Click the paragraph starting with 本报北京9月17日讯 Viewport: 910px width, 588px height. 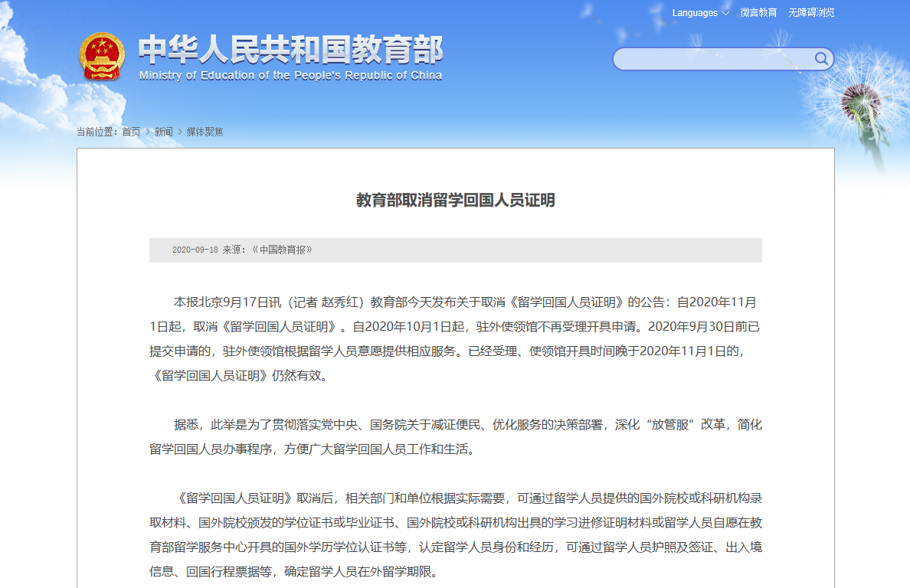pyautogui.click(x=455, y=338)
